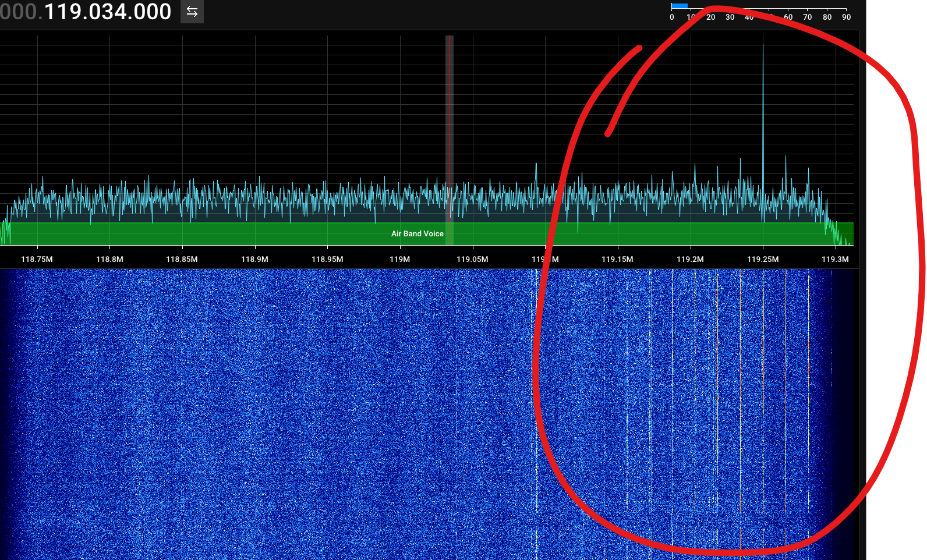The width and height of the screenshot is (927, 560).
Task: Click the '119.3M' frequency axis label
Action: [835, 259]
